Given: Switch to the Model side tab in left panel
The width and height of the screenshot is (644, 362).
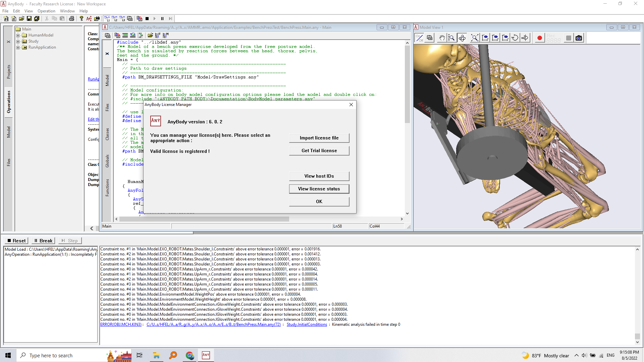Looking at the screenshot, I should [9, 132].
